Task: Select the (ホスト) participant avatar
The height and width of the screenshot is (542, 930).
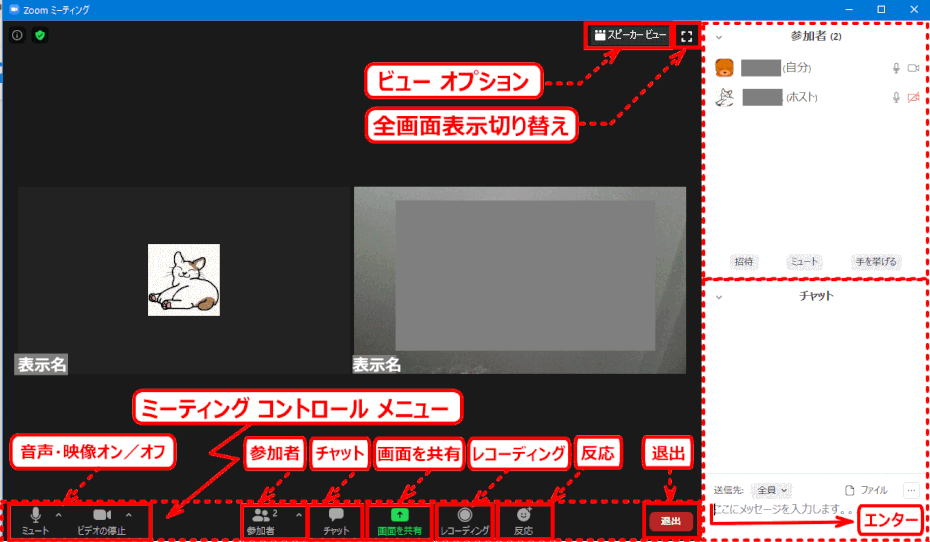Action: pyautogui.click(x=724, y=97)
